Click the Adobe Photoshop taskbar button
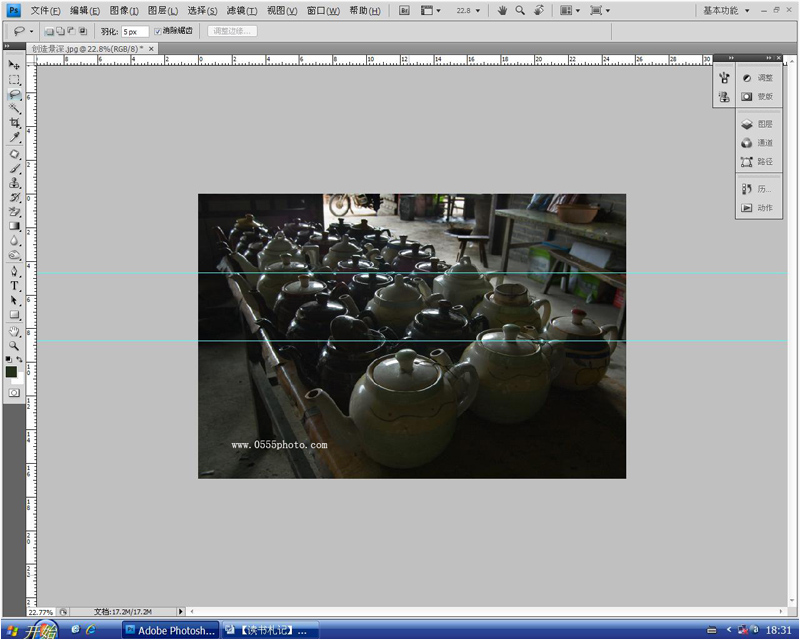The width and height of the screenshot is (800, 640). 168,630
